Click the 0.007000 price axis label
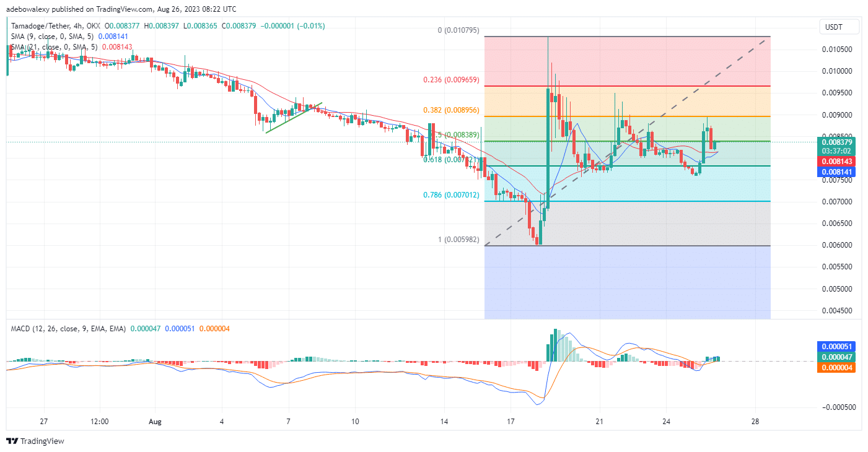This screenshot has height=452, width=868. coord(837,202)
